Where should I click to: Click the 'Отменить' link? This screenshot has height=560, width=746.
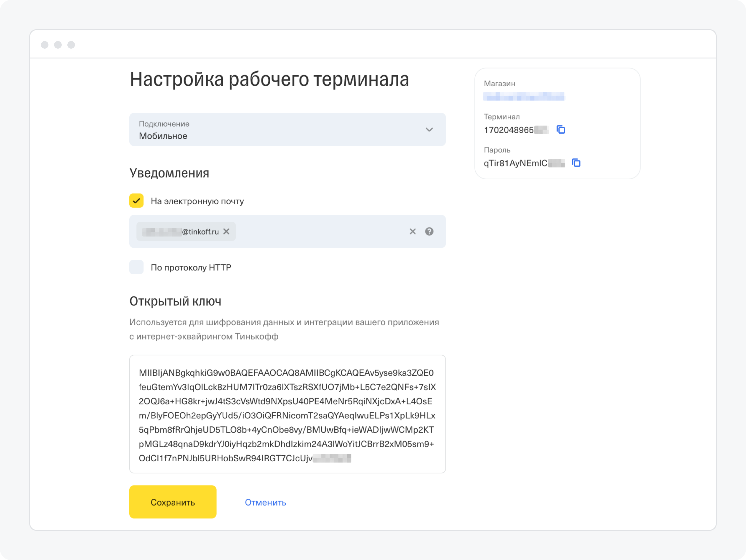(265, 502)
